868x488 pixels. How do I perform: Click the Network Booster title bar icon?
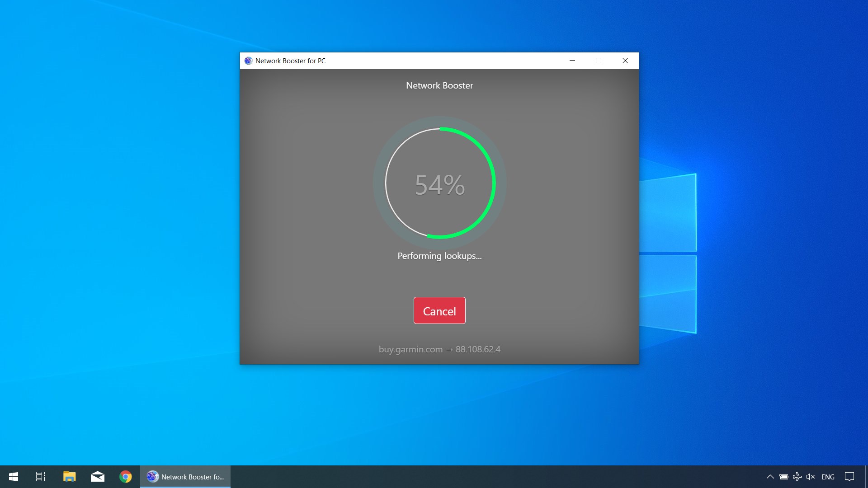click(x=248, y=61)
